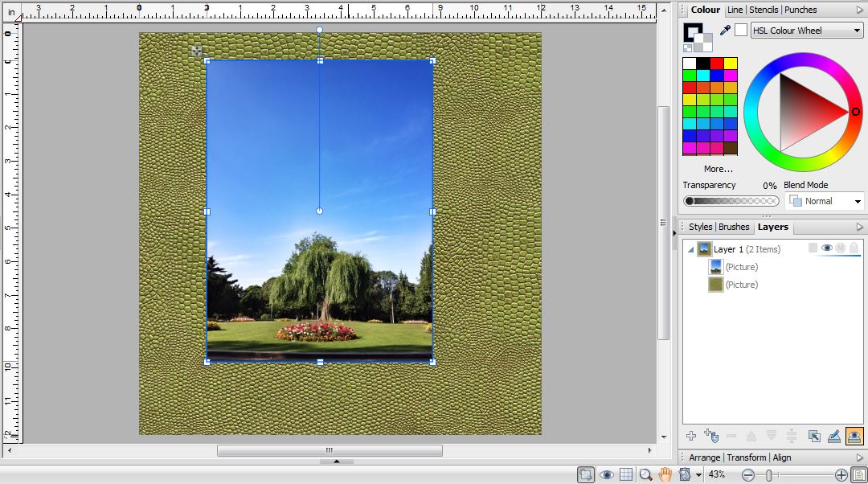Choose the red swatch in palette
Viewport: 868px width, 484px height.
[716, 64]
